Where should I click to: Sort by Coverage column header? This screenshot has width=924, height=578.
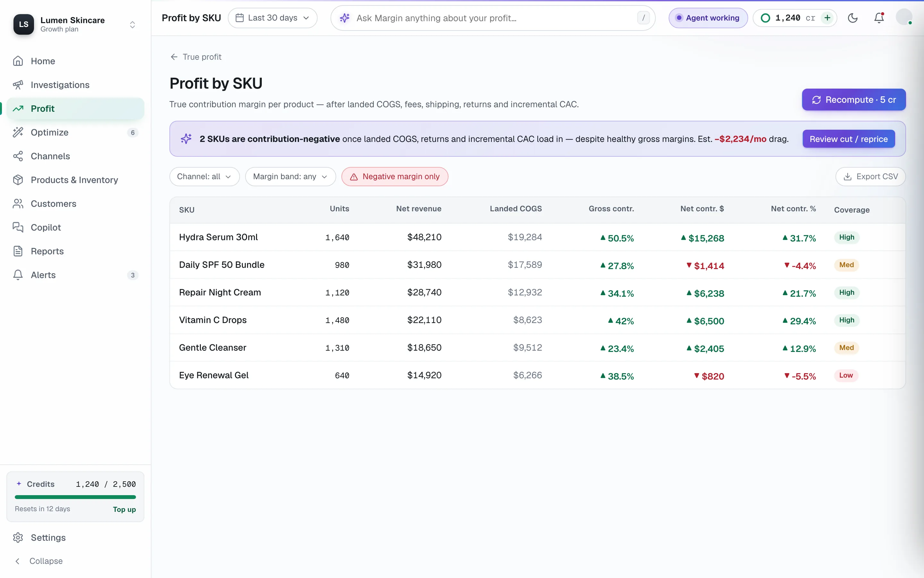tap(851, 210)
